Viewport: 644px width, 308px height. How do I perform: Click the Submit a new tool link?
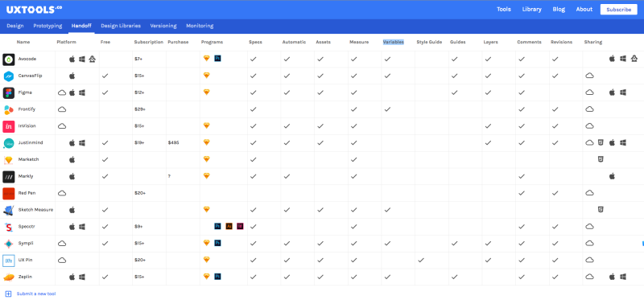pyautogui.click(x=36, y=294)
